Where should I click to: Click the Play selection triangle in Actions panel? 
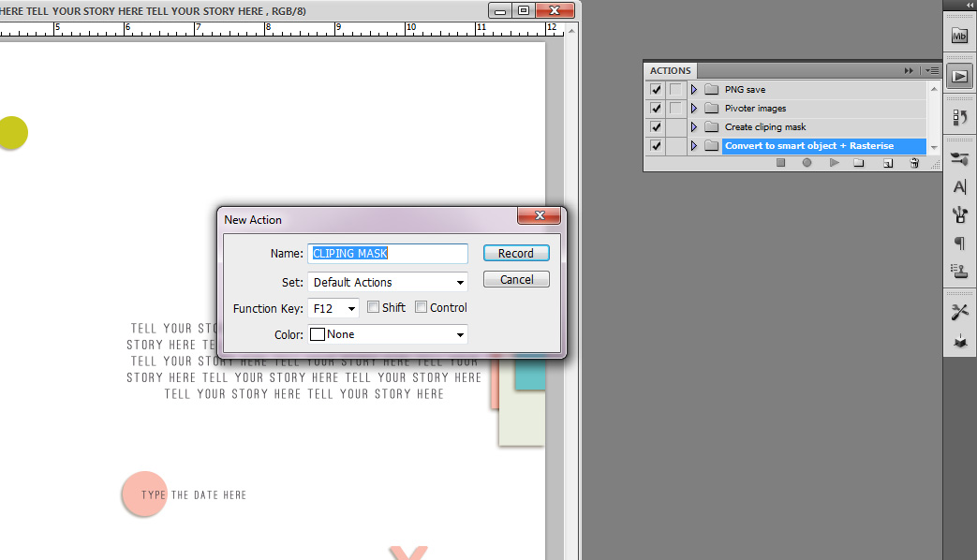pyautogui.click(x=835, y=163)
